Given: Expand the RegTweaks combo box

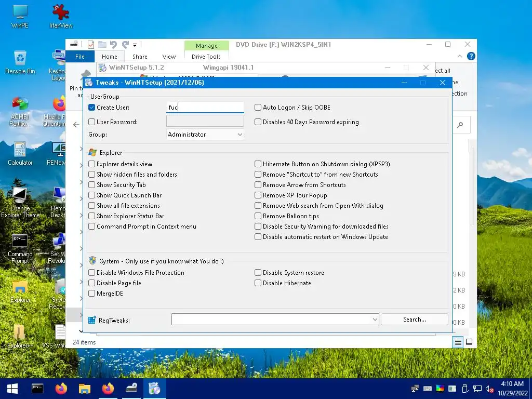Looking at the screenshot, I should point(375,320).
